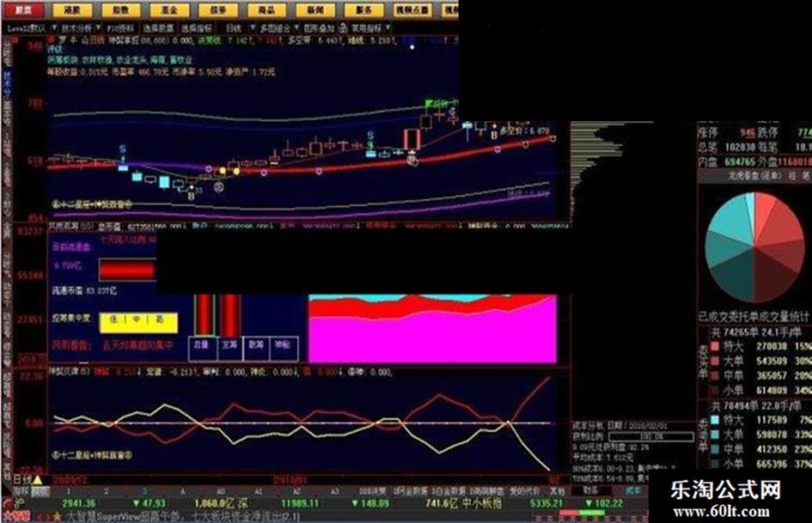812x523 pixels.
Task: Expand the 常用指标 dropdown arrow
Action: (x=388, y=27)
